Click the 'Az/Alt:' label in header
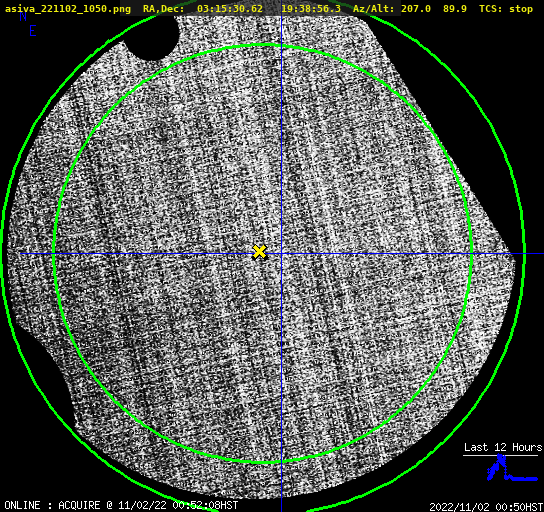 (x=373, y=9)
